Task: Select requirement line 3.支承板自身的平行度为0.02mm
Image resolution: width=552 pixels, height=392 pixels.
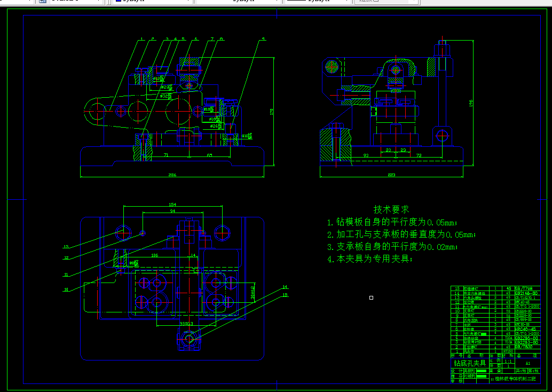Action: click(x=392, y=247)
